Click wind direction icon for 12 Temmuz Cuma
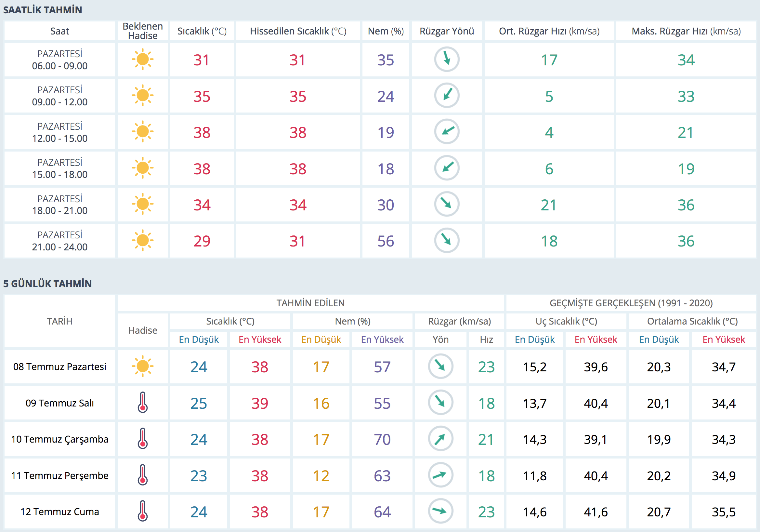 coord(440,511)
